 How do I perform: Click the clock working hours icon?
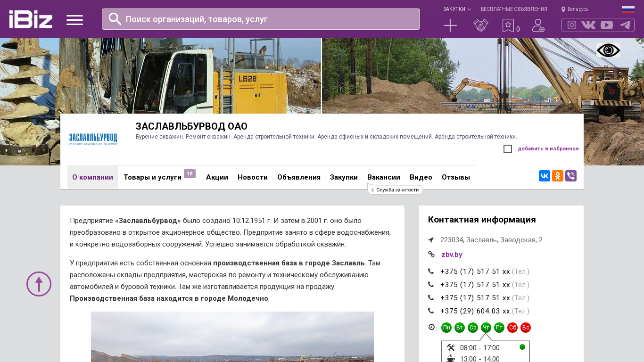tap(431, 327)
